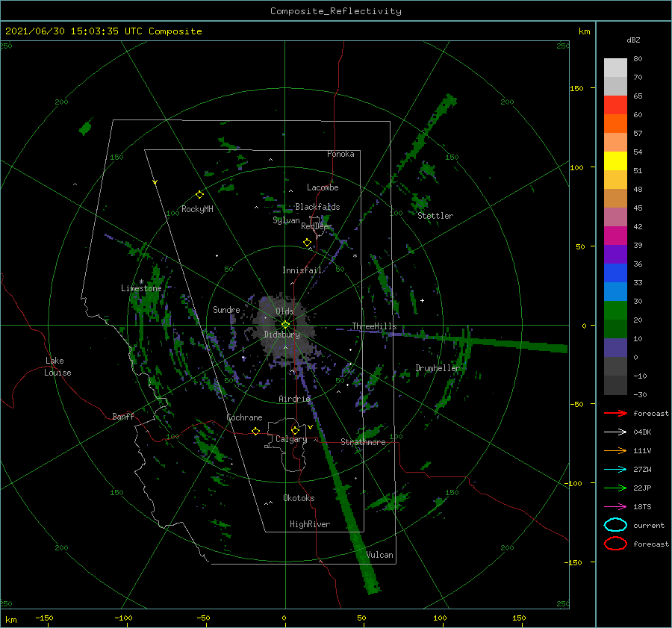Click the yellow radar-center diamond between Olds and Didsbury

point(285,325)
